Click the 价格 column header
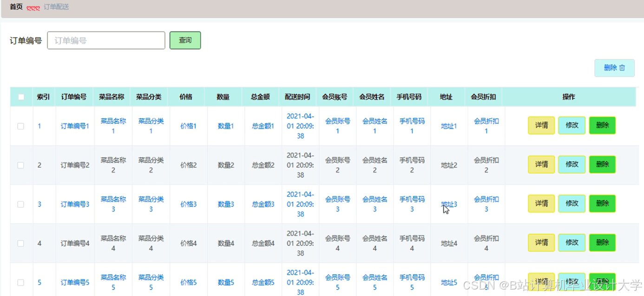The width and height of the screenshot is (644, 296). click(186, 97)
